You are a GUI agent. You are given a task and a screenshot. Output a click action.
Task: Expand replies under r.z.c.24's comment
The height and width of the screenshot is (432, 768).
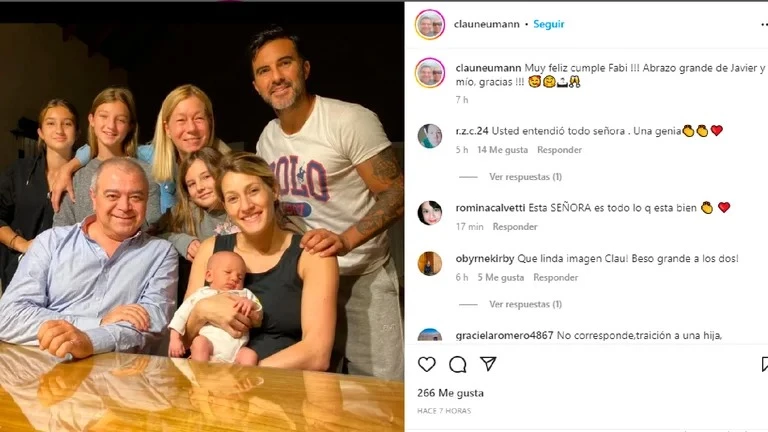pyautogui.click(x=525, y=177)
